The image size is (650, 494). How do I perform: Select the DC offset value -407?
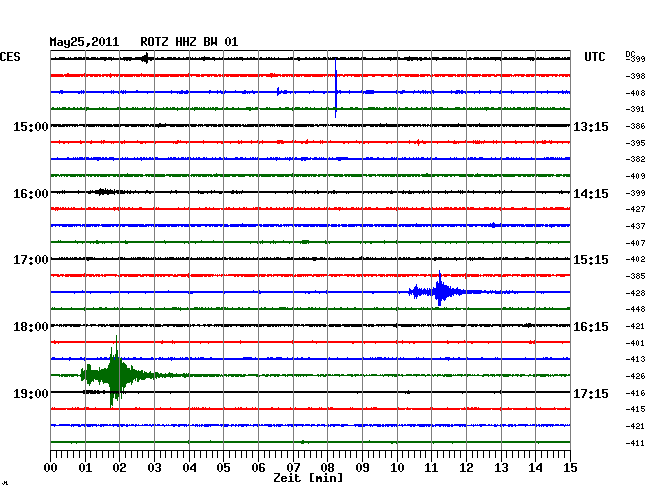click(x=635, y=243)
